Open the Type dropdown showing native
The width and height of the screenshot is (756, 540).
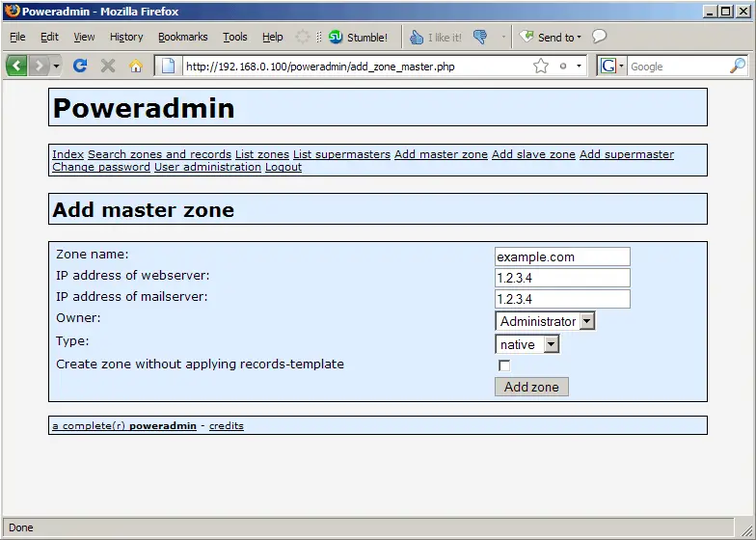coord(527,344)
